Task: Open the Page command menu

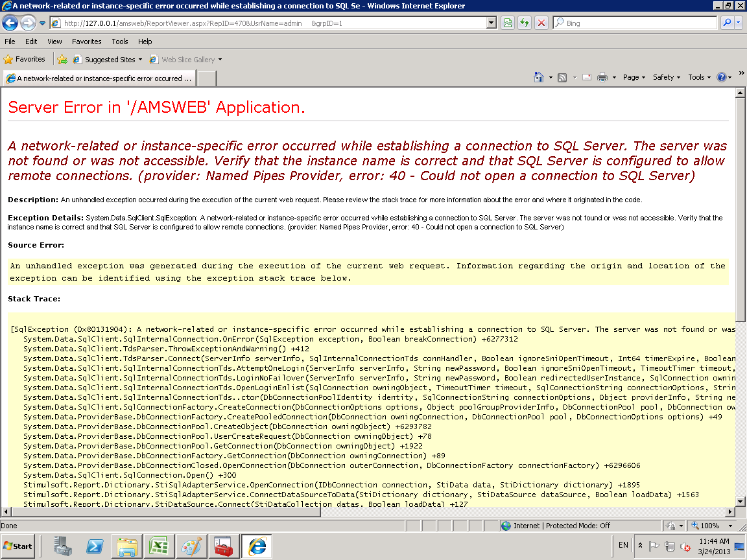Action: pyautogui.click(x=634, y=77)
